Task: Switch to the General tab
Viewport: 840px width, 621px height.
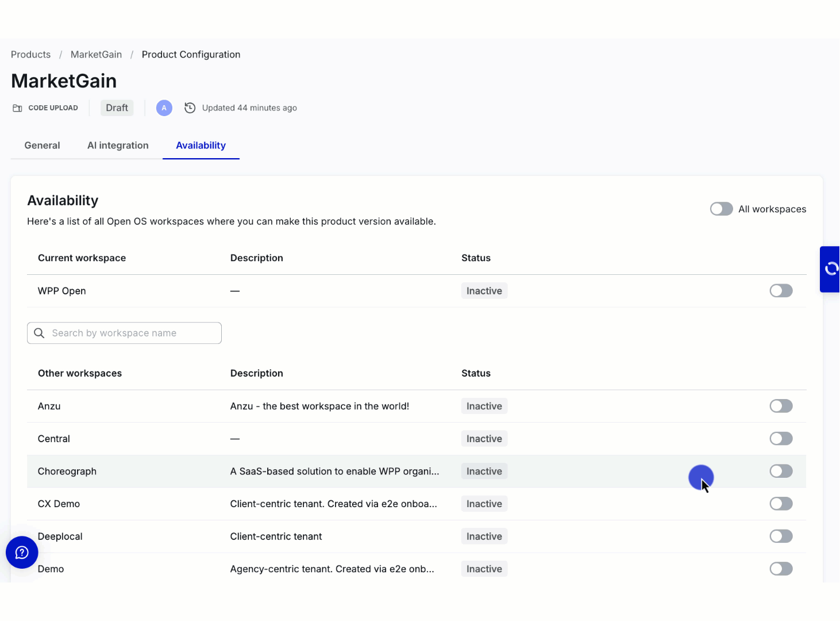Action: (x=42, y=145)
